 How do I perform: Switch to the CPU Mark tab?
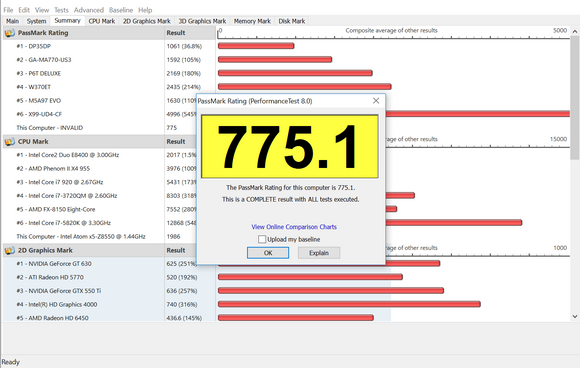(102, 21)
